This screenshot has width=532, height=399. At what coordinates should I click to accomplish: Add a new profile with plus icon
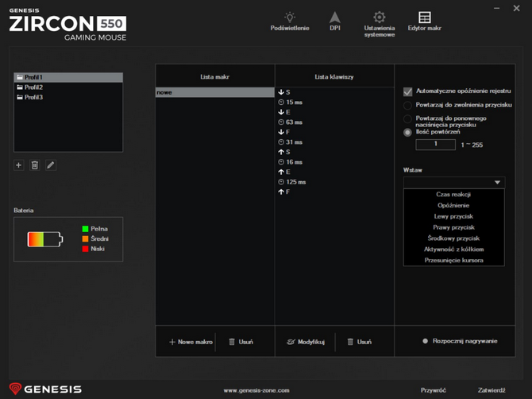pos(19,165)
